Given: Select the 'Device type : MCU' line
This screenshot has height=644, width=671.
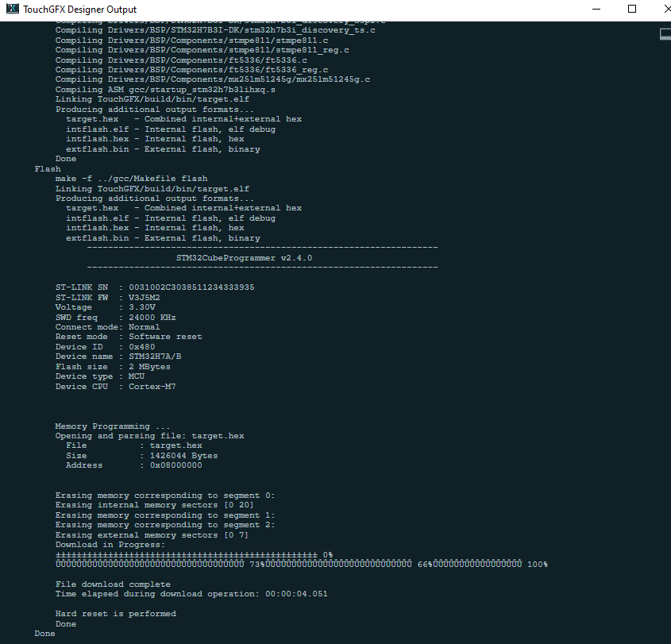Looking at the screenshot, I should coord(100,376).
